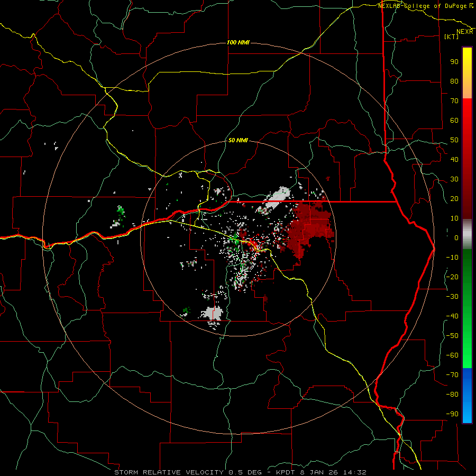Viewport: 476px width, 476px height.
Task: Click the -70 value on velocity scale
Action: 452,374
